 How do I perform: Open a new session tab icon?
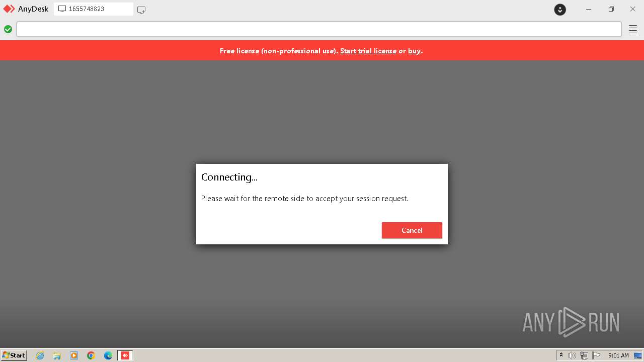(141, 10)
